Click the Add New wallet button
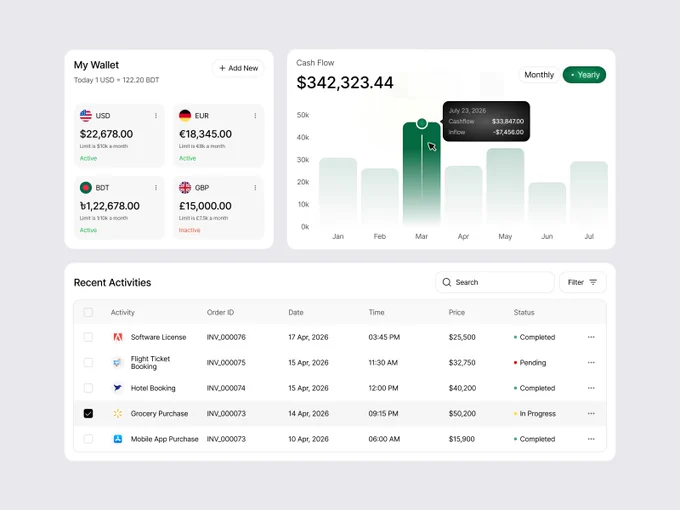Image resolution: width=680 pixels, height=510 pixels. [x=238, y=68]
